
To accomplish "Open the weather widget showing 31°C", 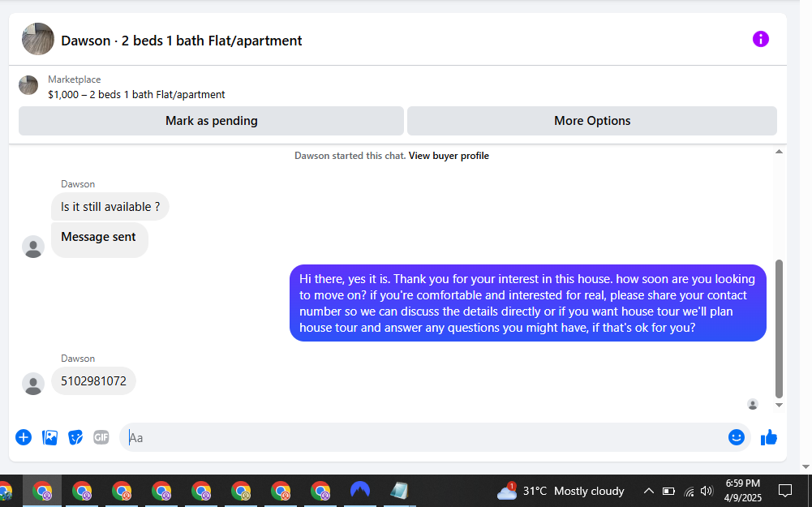I will 561,491.
